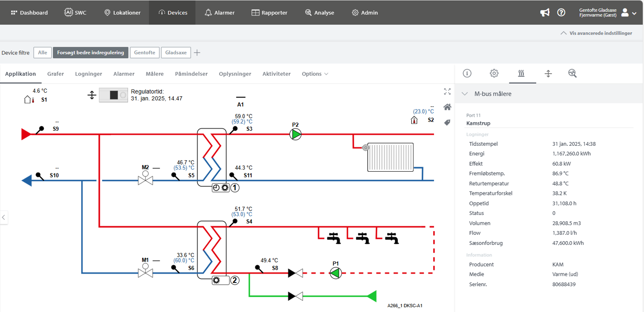Open the Alarmer menu in top navigation
This screenshot has width=644, height=312.
(220, 13)
